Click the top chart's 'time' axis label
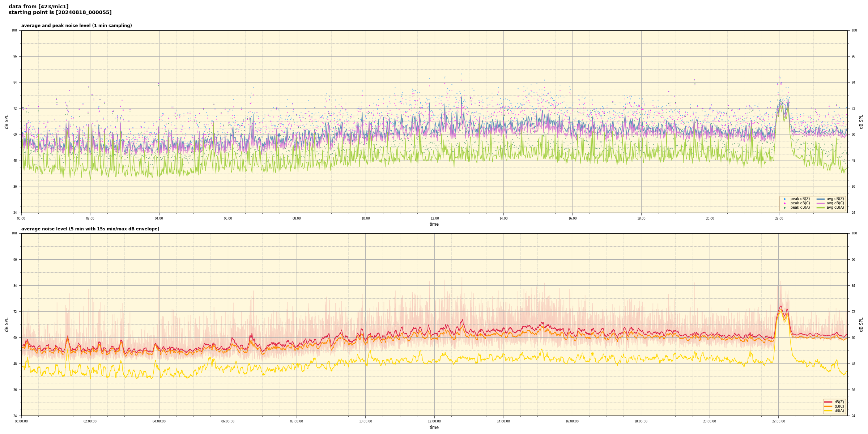The height and width of the screenshot is (434, 868). tap(434, 224)
